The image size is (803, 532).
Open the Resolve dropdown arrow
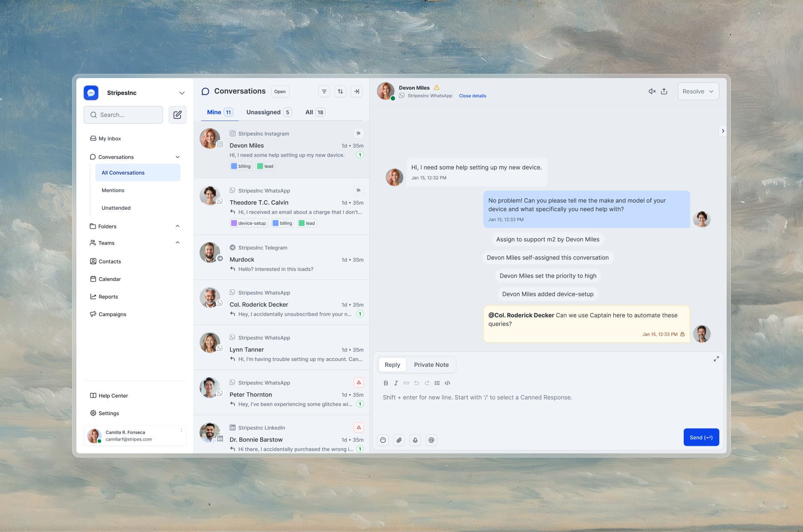point(711,91)
